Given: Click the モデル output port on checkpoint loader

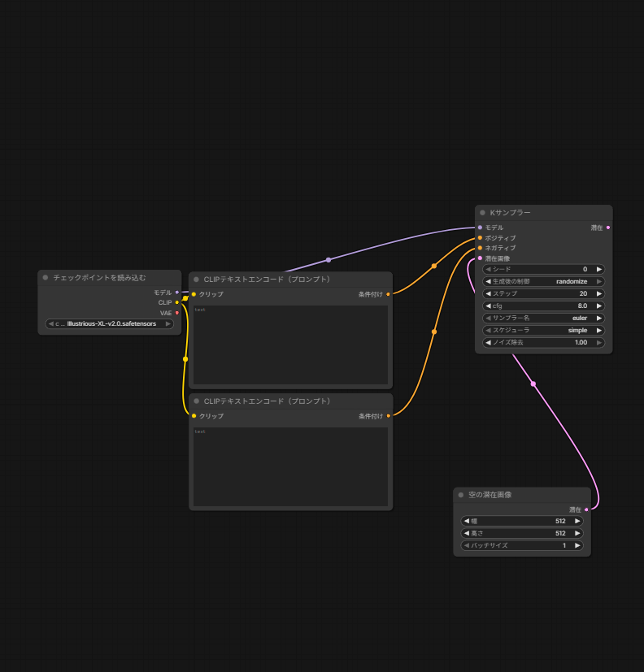Looking at the screenshot, I should [177, 293].
